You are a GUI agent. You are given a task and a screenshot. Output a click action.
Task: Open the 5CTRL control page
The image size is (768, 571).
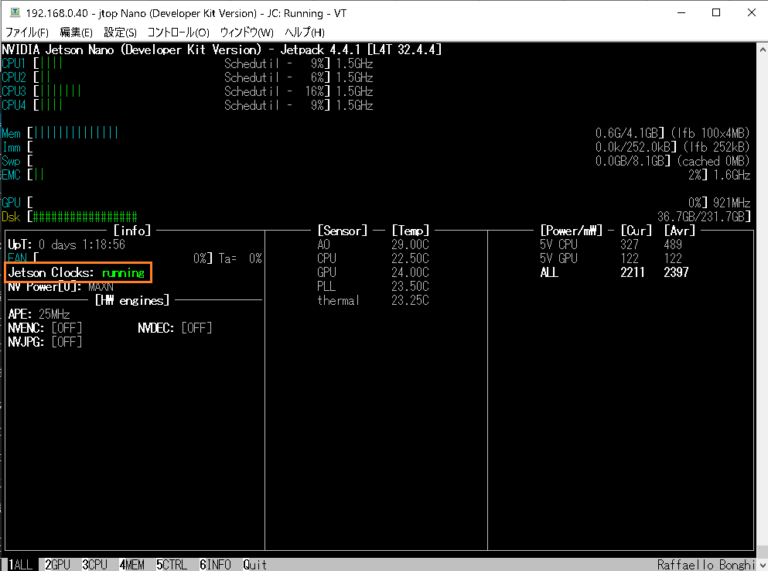pos(172,564)
